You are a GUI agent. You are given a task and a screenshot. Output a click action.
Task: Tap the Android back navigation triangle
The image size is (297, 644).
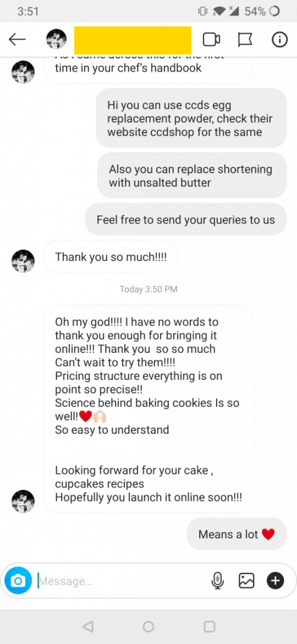(87, 626)
